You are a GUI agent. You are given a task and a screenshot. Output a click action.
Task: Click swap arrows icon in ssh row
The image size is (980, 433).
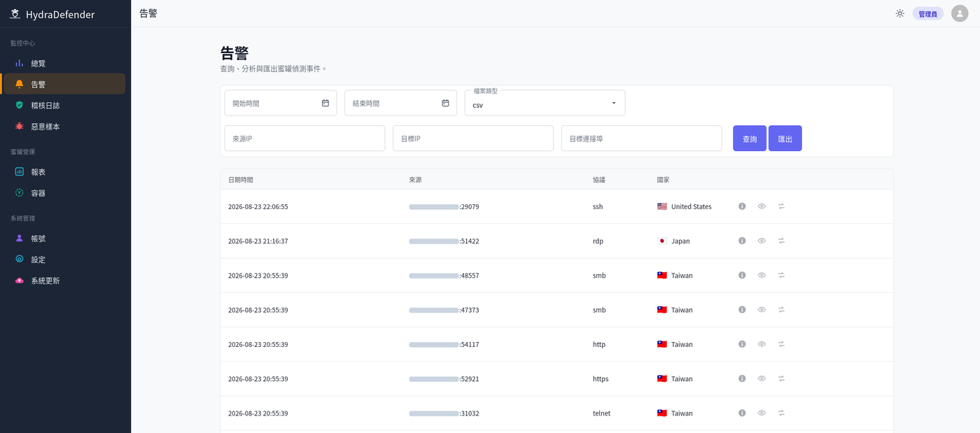(x=781, y=206)
